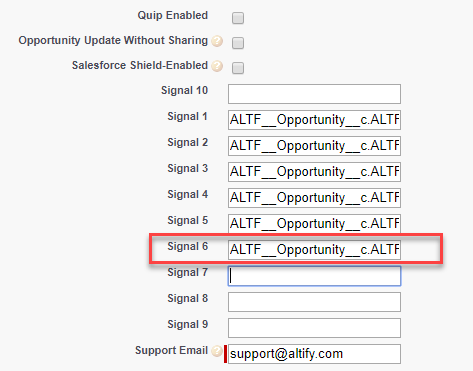Open help icon beside Support Email

tap(217, 351)
